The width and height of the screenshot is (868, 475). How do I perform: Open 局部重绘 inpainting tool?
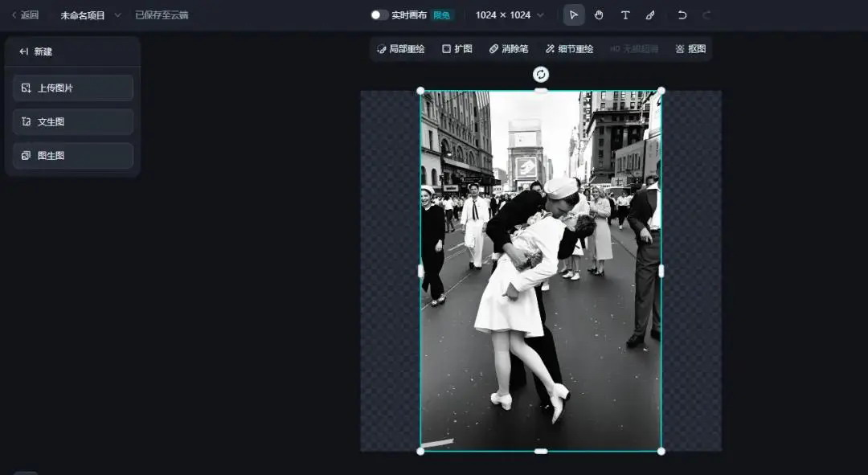(400, 49)
